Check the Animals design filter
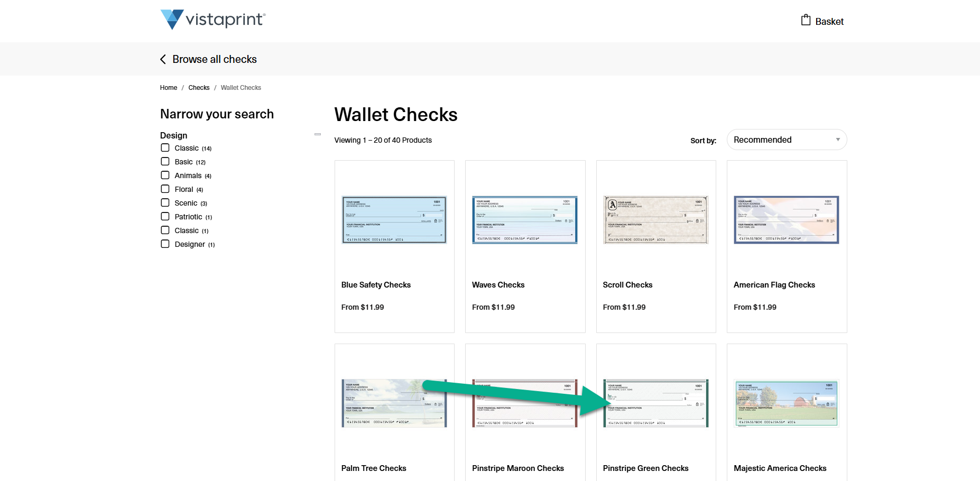This screenshot has height=481, width=980. pyautogui.click(x=165, y=175)
